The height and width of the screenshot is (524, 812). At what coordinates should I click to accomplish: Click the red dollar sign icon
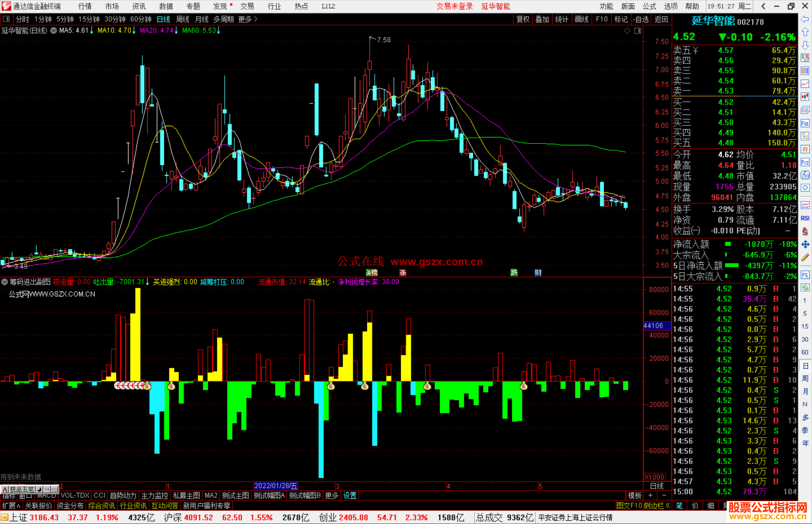805,231
